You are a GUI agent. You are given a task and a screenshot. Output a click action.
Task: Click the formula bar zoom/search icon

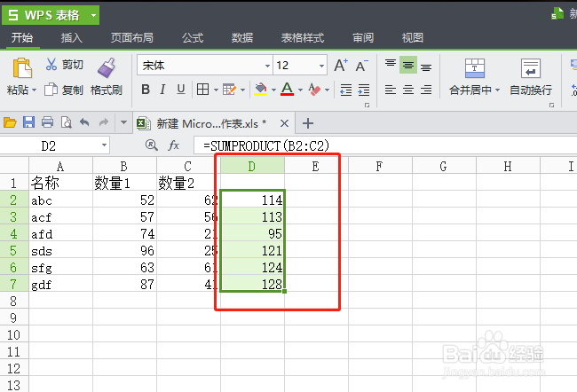click(x=151, y=145)
